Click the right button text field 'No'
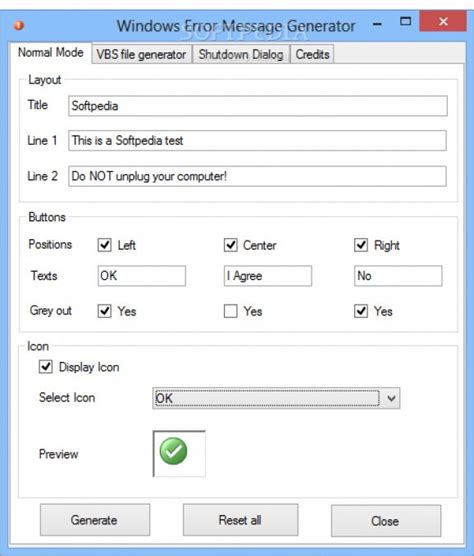This screenshot has width=474, height=556. pyautogui.click(x=398, y=276)
